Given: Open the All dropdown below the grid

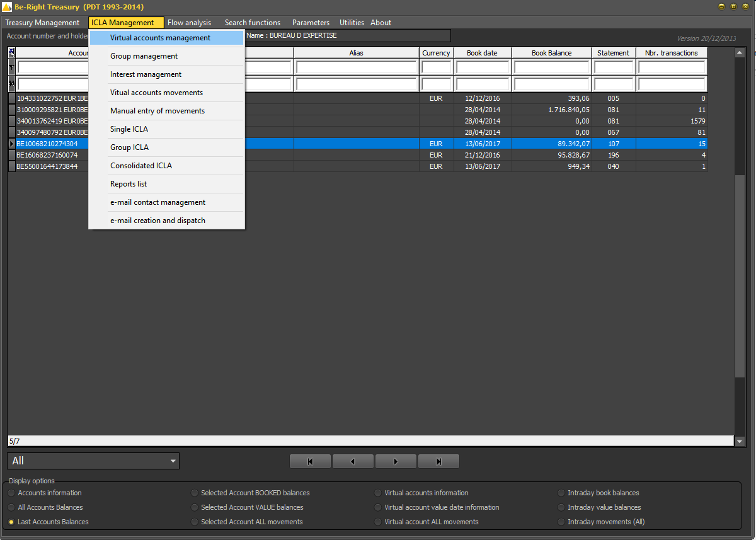Looking at the screenshot, I should click(93, 461).
